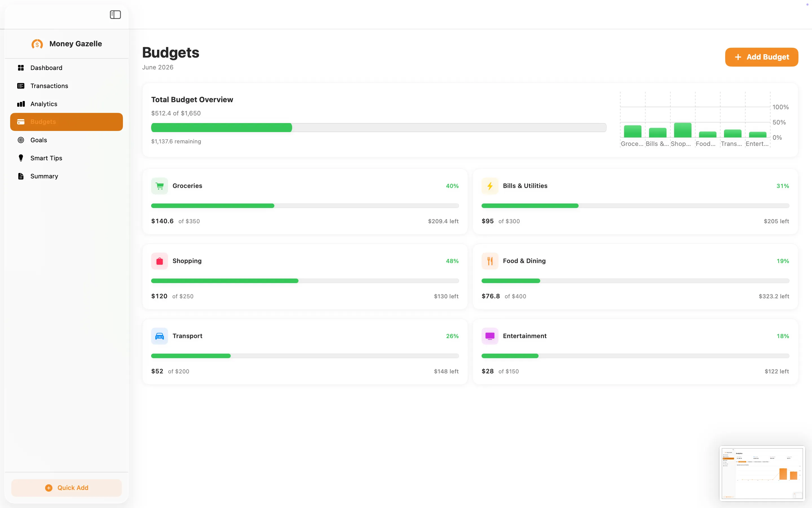812x508 pixels.
Task: Click the Groceries bar in overview chart
Action: (x=632, y=131)
